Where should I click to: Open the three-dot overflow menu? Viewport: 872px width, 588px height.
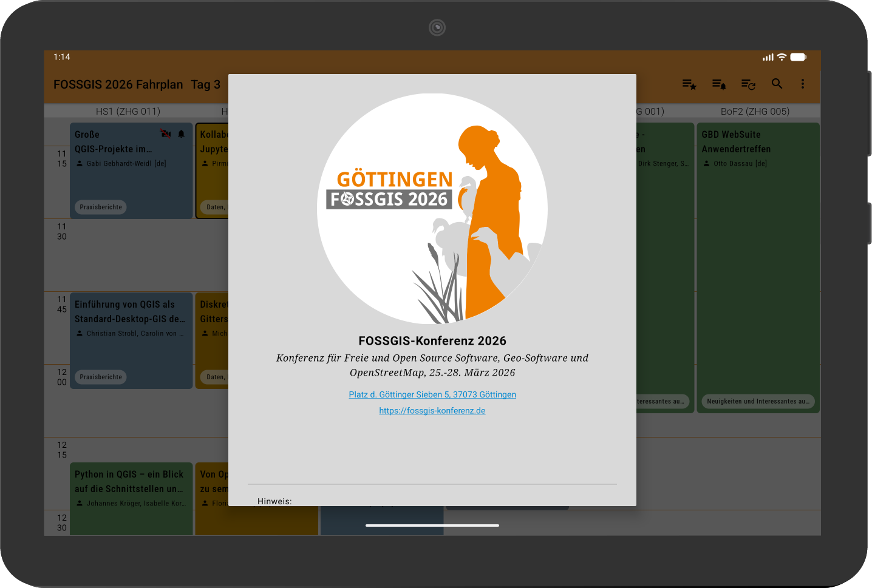[x=802, y=84]
